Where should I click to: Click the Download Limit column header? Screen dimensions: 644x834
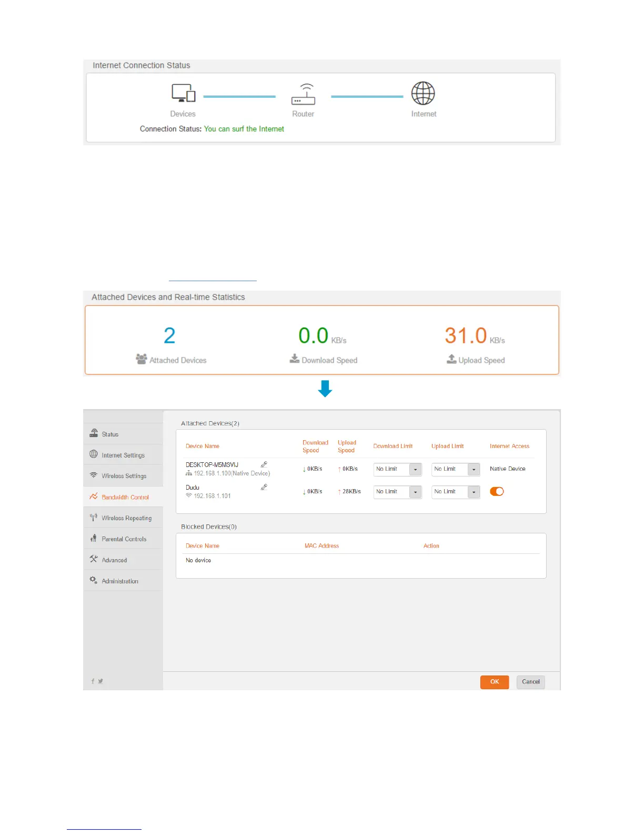pos(393,446)
